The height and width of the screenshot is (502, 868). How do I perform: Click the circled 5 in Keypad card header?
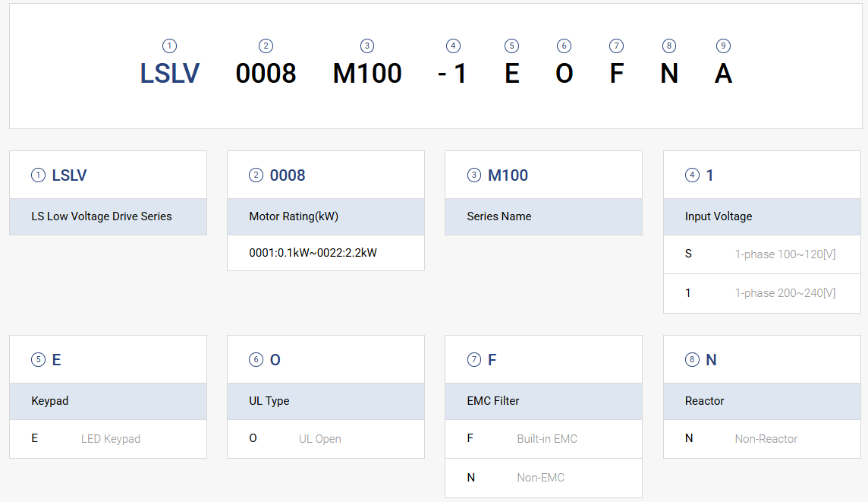click(x=38, y=359)
